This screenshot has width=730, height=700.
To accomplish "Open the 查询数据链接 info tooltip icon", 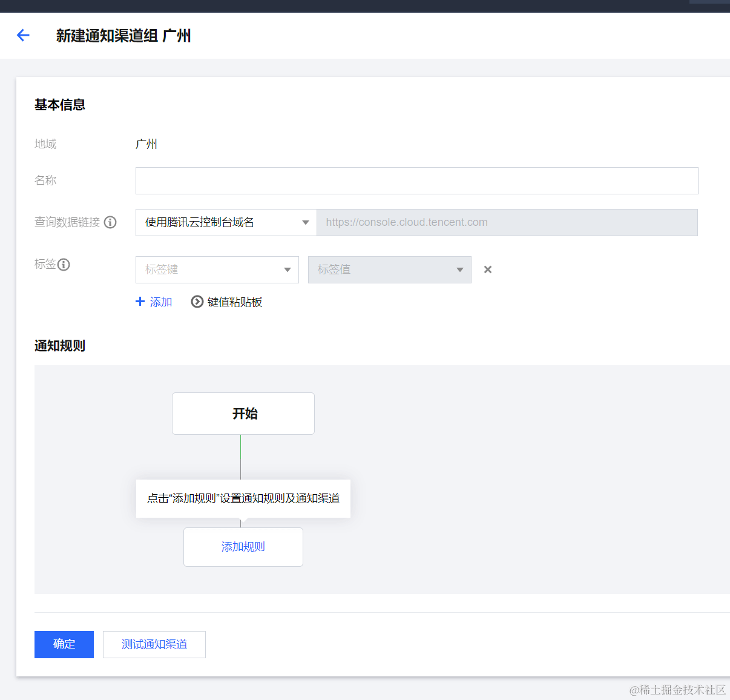I will click(110, 222).
